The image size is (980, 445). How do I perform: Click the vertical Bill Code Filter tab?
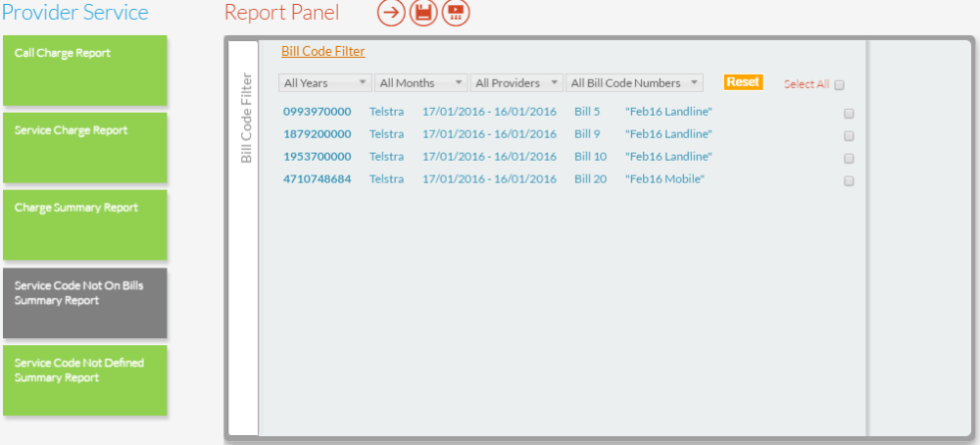[x=244, y=237]
